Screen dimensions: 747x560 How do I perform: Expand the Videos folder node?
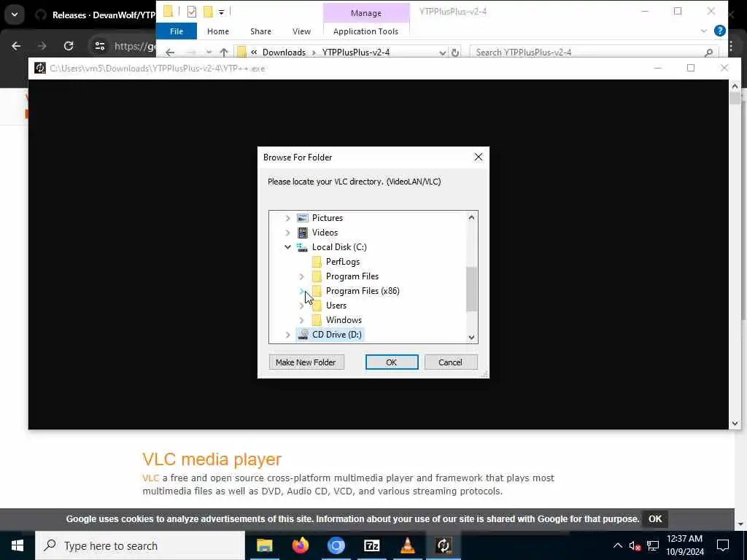287,233
